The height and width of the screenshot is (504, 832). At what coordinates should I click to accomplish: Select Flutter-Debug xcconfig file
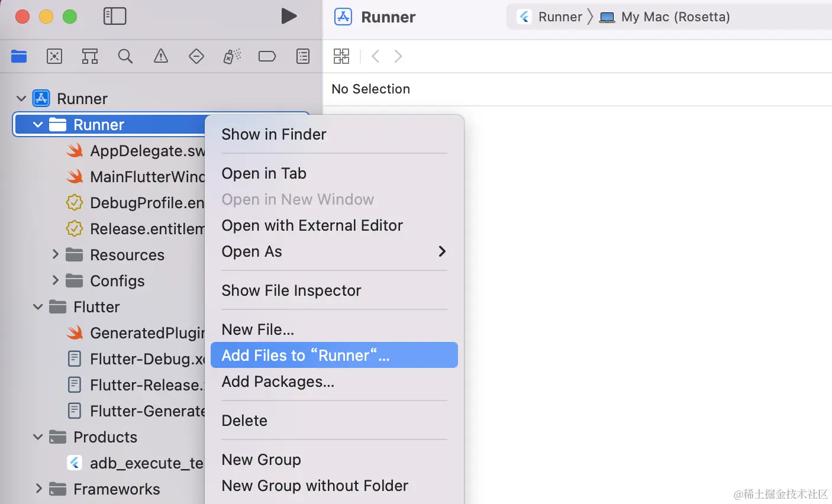(x=136, y=359)
